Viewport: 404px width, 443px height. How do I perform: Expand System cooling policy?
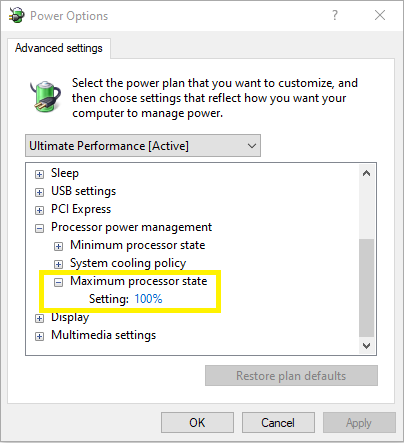point(58,264)
